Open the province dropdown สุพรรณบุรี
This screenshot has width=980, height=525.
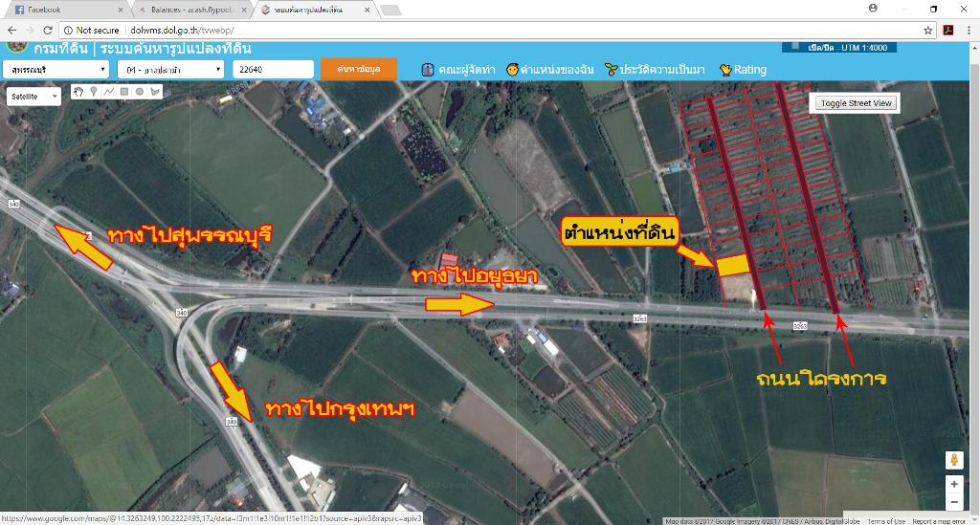tap(56, 69)
